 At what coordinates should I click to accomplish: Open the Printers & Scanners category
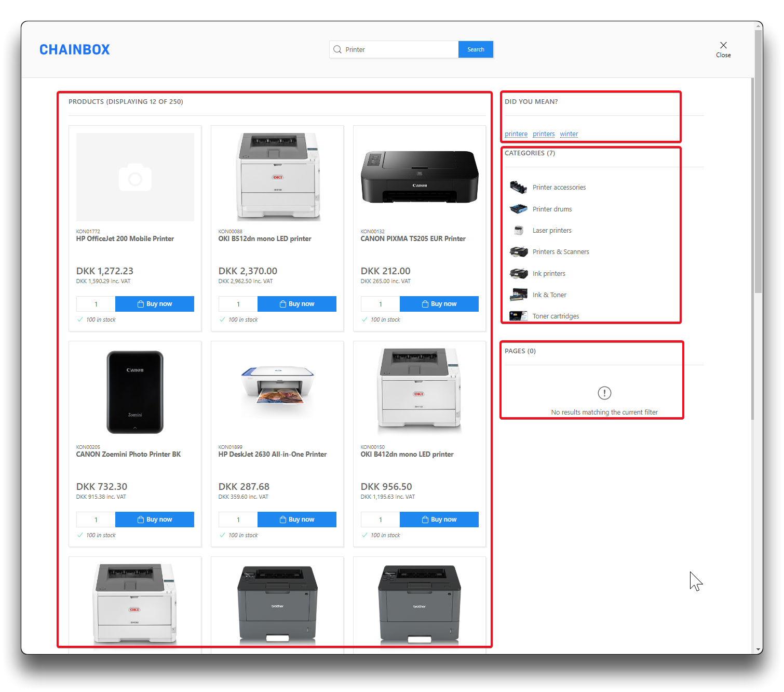click(561, 252)
